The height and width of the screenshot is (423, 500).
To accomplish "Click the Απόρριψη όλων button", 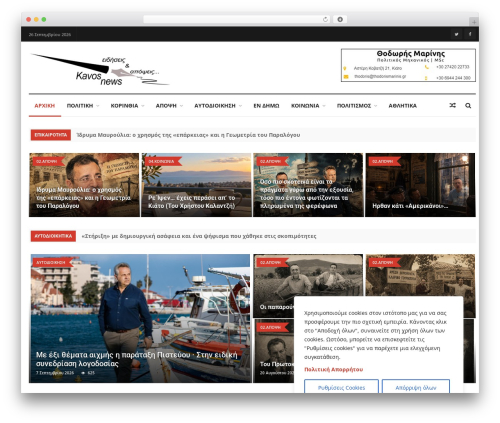I will coord(416,387).
